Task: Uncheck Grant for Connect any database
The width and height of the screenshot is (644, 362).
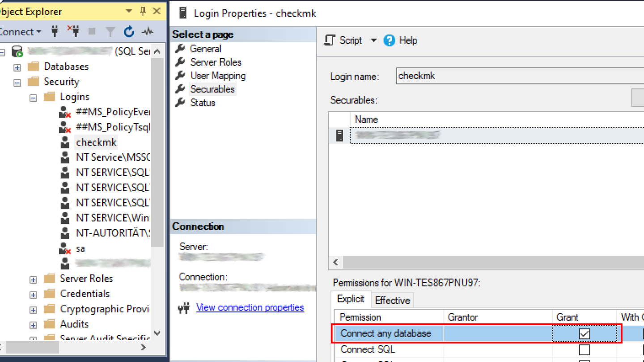Action: [x=584, y=333]
